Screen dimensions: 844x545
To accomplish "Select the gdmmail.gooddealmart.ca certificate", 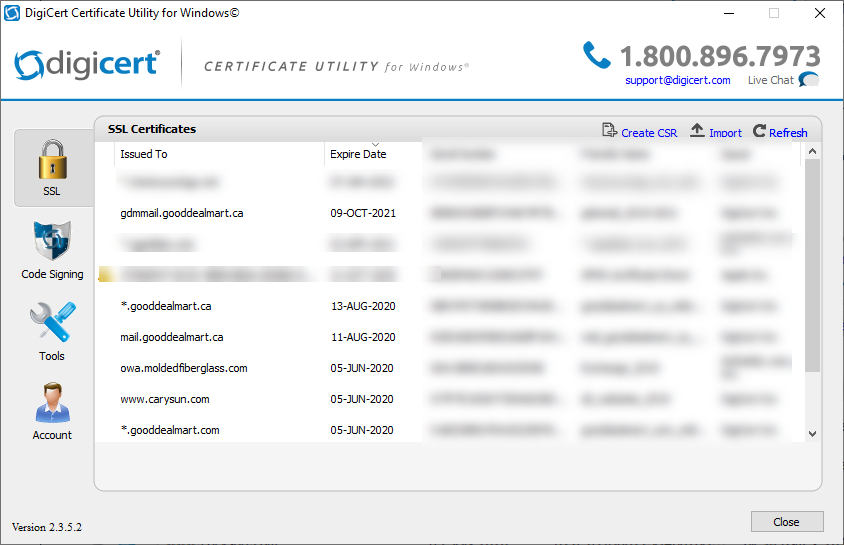I will [x=181, y=213].
